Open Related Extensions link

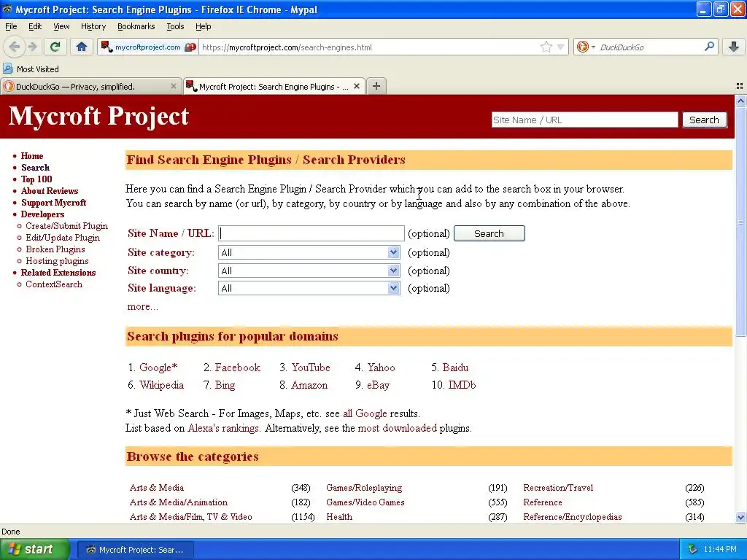tap(58, 273)
